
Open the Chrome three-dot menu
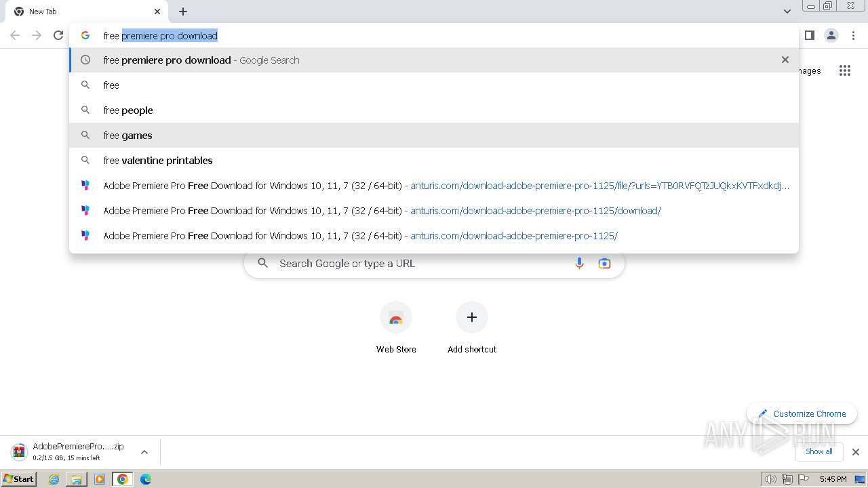854,35
